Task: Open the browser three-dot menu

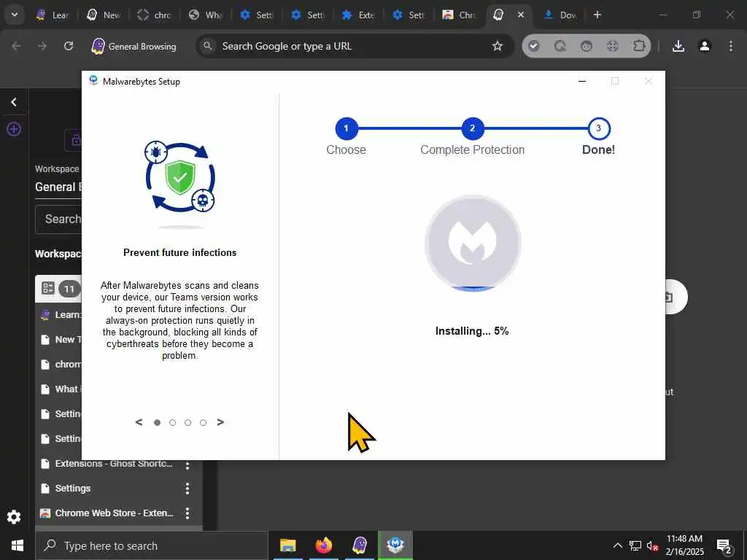Action: (x=731, y=46)
